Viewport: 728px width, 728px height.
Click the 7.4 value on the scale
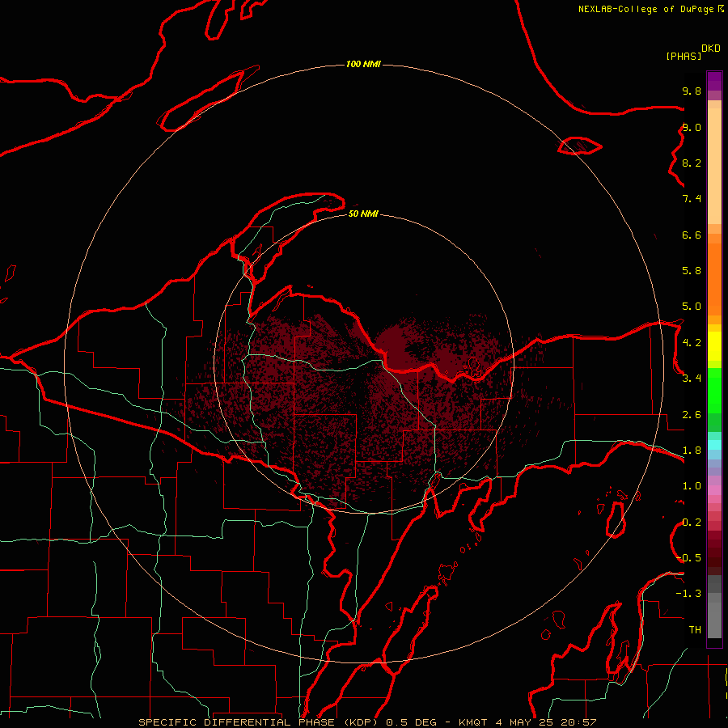tap(692, 199)
